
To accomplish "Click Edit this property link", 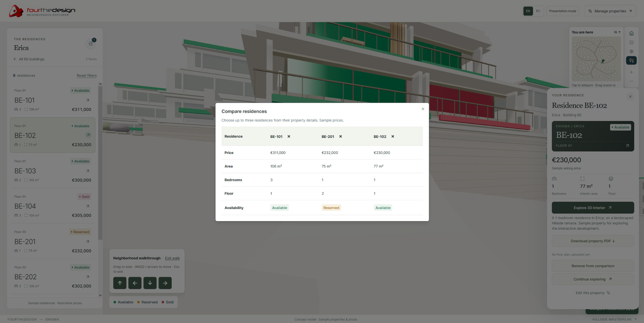I will [593, 293].
